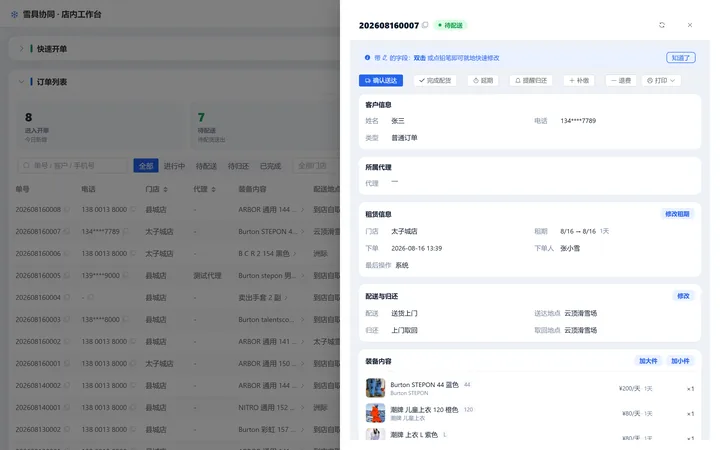The height and width of the screenshot is (450, 720).
Task: Copy order number 202608160003 in the list
Action: 67,320
